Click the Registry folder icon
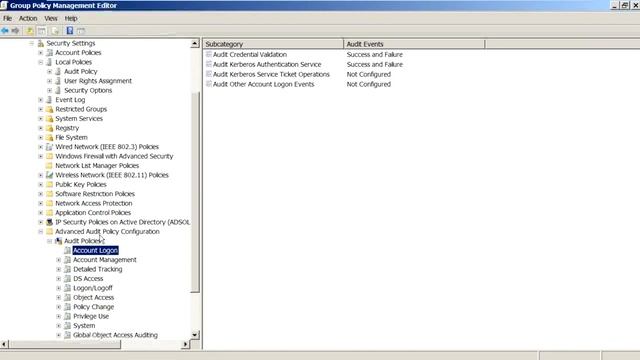Viewport: 640px width, 360px height. click(x=49, y=128)
